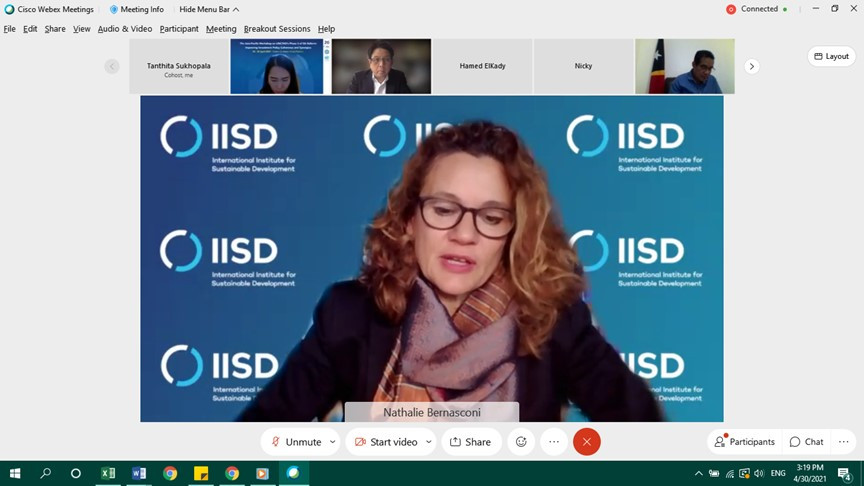Screen dimensions: 864x486
Task: Open the Help menu
Action: coord(326,29)
